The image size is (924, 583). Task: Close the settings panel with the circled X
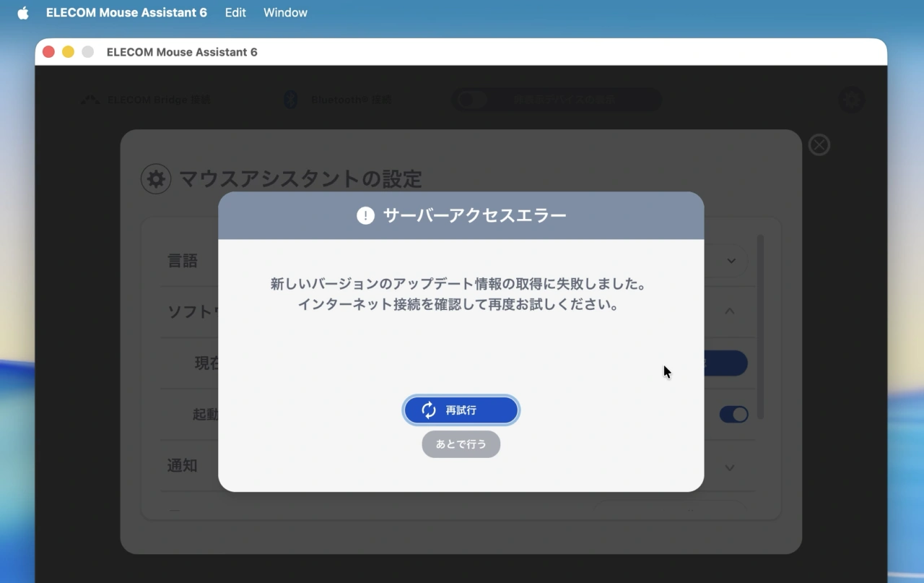click(819, 145)
